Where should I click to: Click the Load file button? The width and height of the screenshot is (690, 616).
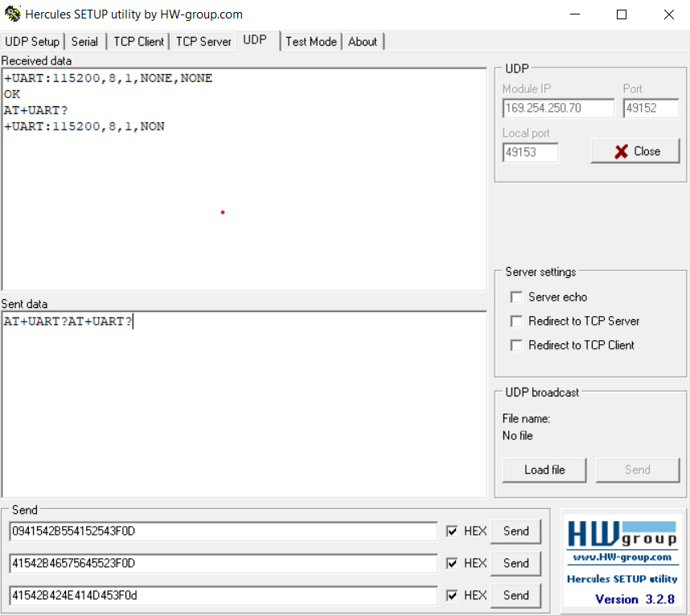click(544, 470)
